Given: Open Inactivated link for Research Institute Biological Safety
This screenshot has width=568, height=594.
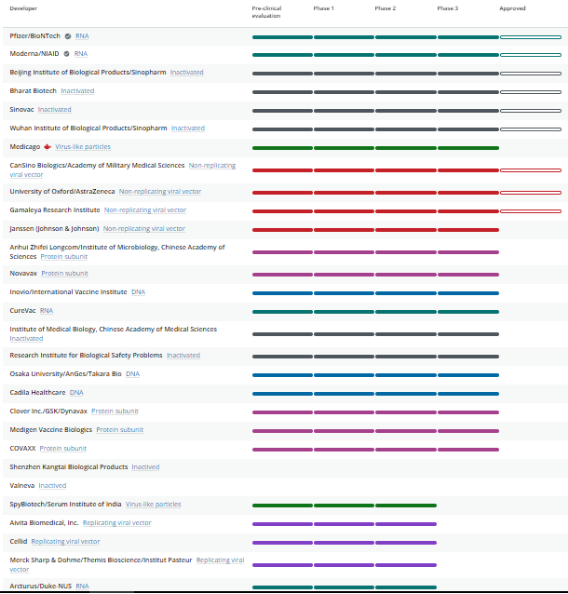Looking at the screenshot, I should [183, 355].
